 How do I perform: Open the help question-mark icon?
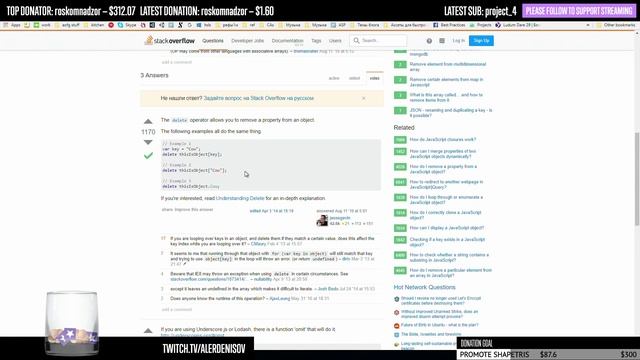[429, 41]
